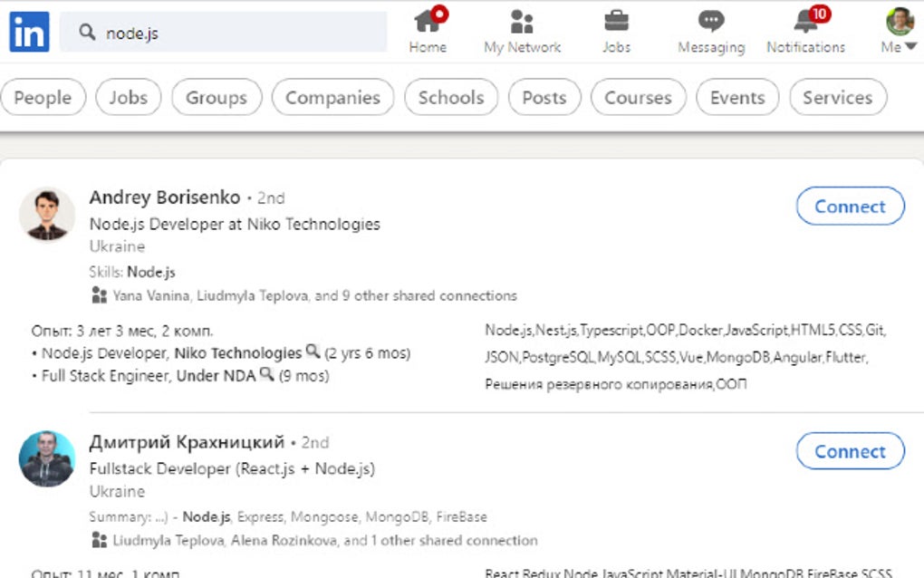Connect with Дмитрий Крахницкий
924x578 pixels.
coord(850,451)
